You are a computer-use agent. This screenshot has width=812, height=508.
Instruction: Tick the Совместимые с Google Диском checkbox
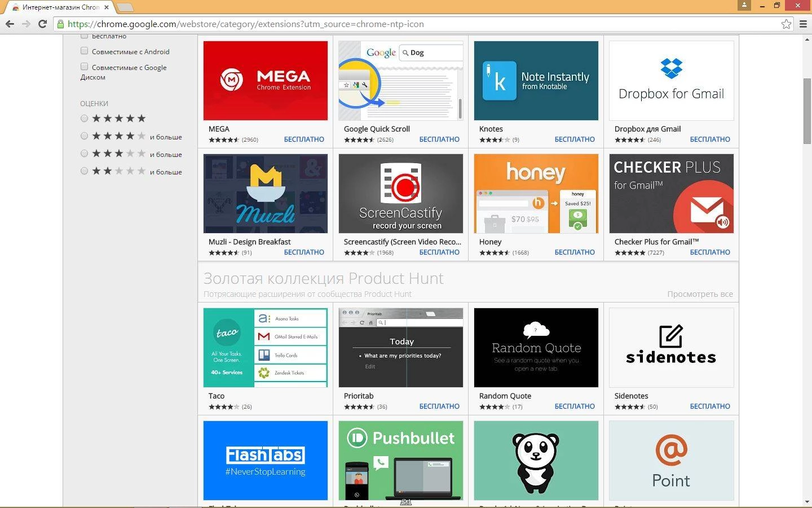[x=84, y=67]
